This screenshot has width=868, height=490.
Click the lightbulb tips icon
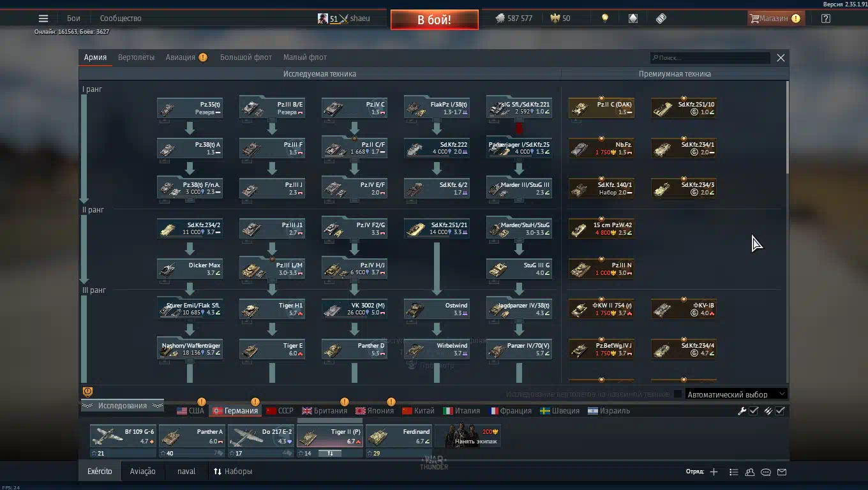pyautogui.click(x=605, y=19)
